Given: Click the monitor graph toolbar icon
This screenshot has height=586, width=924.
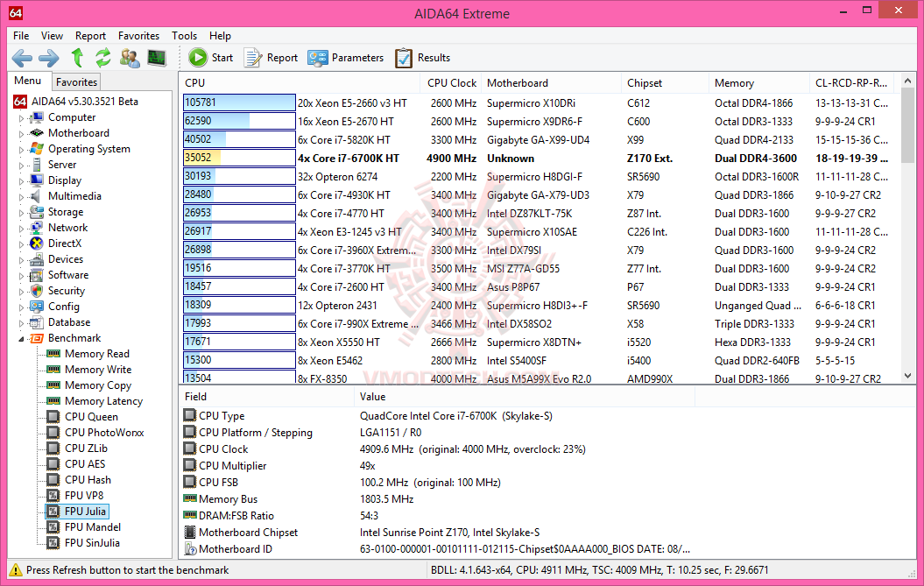Looking at the screenshot, I should coord(157,58).
